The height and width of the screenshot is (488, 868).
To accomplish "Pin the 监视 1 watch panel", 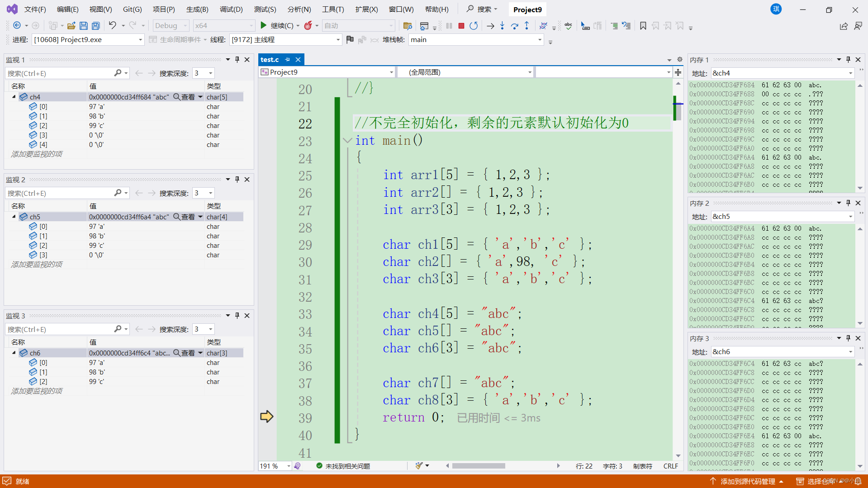I will point(237,60).
